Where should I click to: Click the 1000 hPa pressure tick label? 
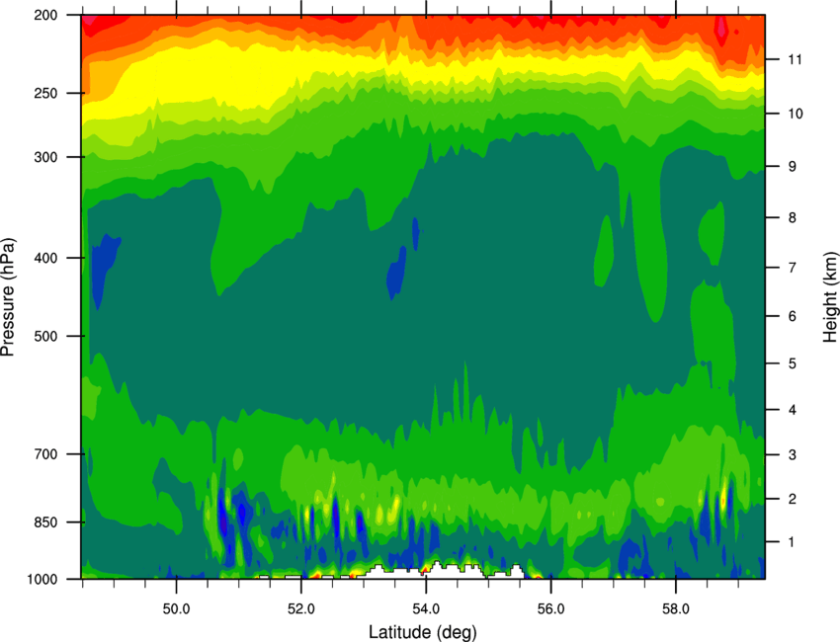click(42, 580)
